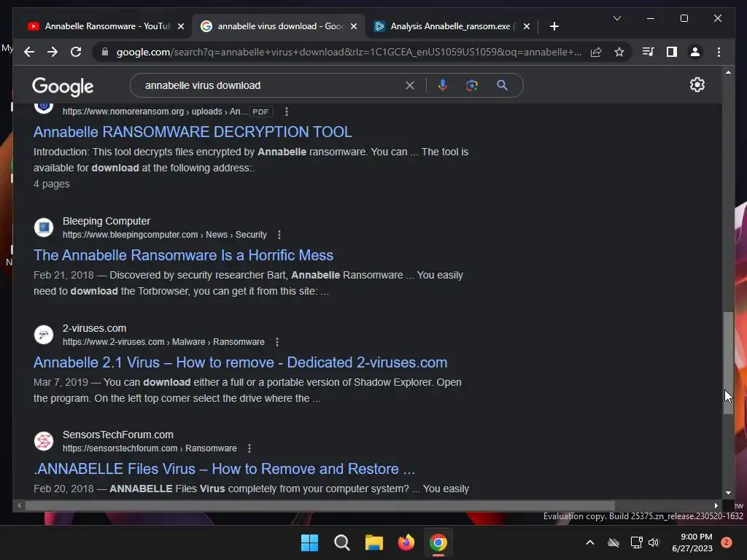Open Annabelle RANSOMWARE DECRYPTION TOOL link

coord(193,132)
